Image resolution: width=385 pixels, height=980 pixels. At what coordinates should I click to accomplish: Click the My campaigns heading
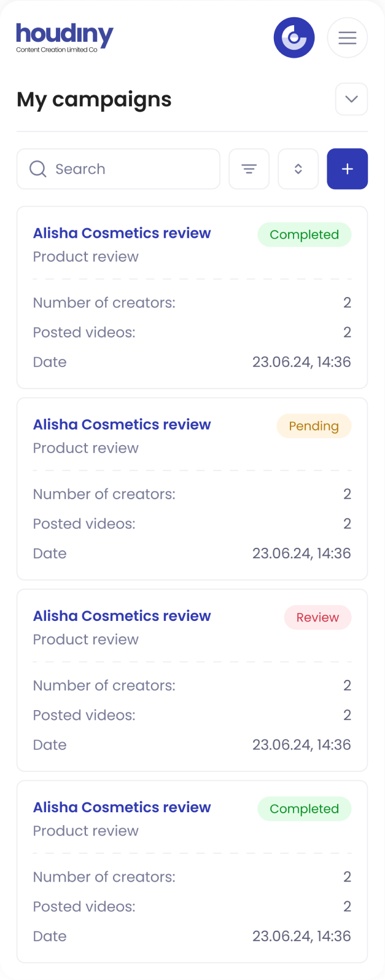(94, 100)
